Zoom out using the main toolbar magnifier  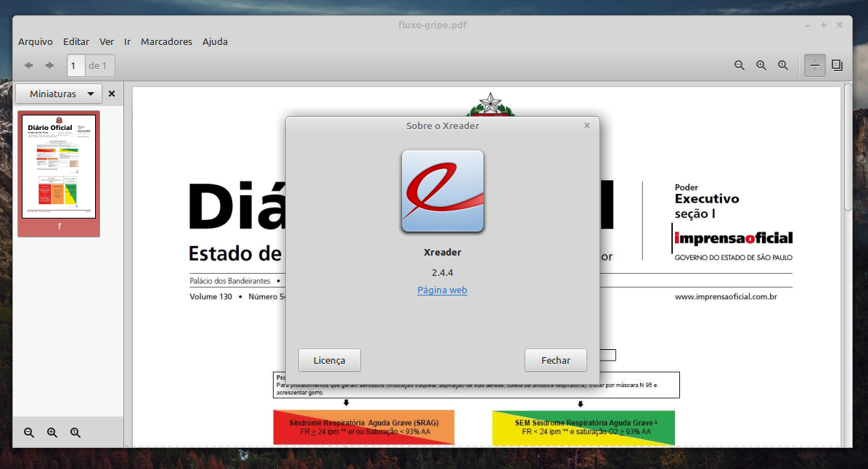740,65
